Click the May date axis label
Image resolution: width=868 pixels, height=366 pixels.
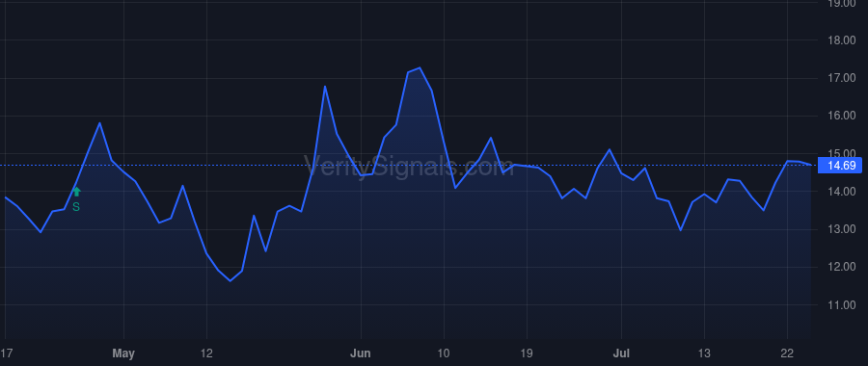[x=123, y=353]
